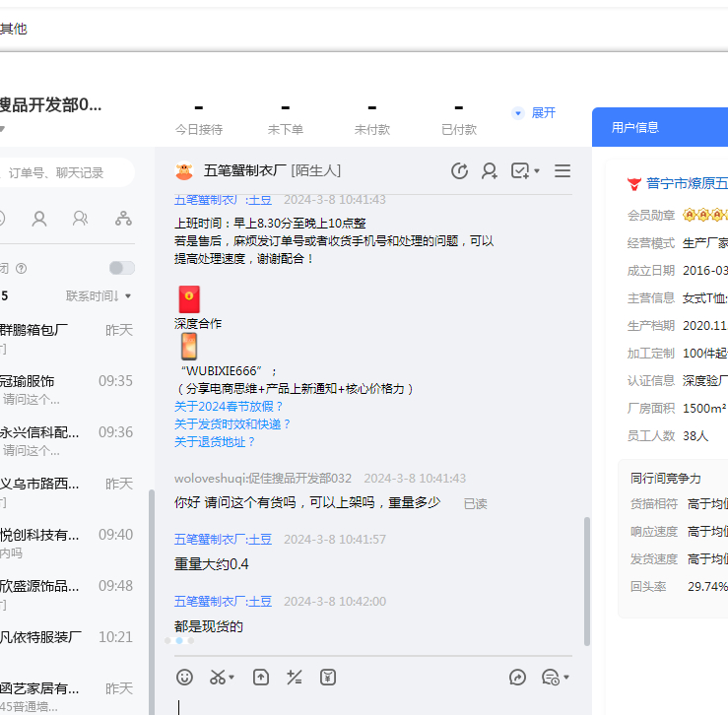Open the 关于退货地址？ link

pyautogui.click(x=215, y=442)
